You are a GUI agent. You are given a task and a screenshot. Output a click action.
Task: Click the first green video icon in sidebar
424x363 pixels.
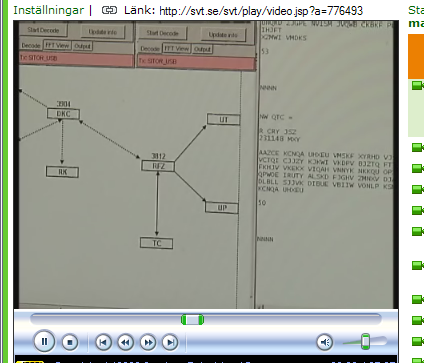click(x=417, y=85)
